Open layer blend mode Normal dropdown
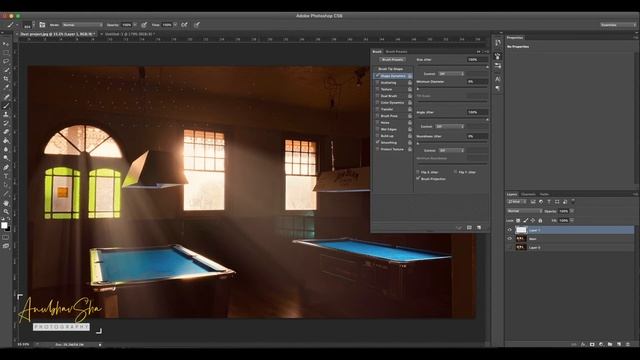The height and width of the screenshot is (360, 640). coord(524,211)
